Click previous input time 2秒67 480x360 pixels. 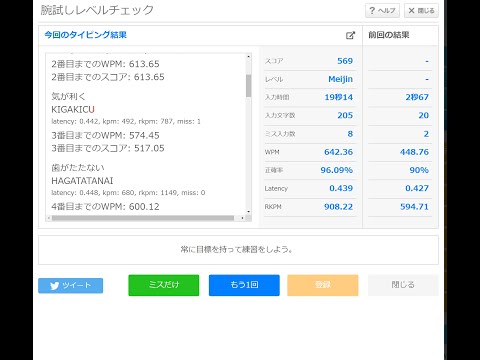(x=417, y=97)
